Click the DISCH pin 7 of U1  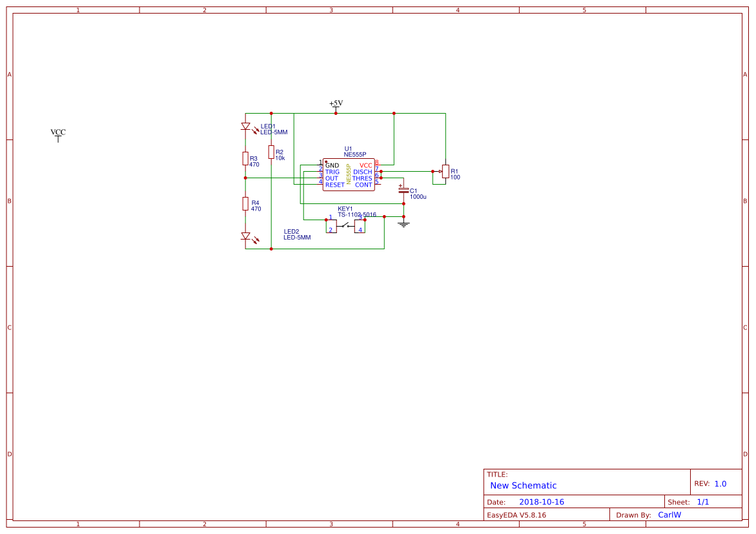[378, 170]
